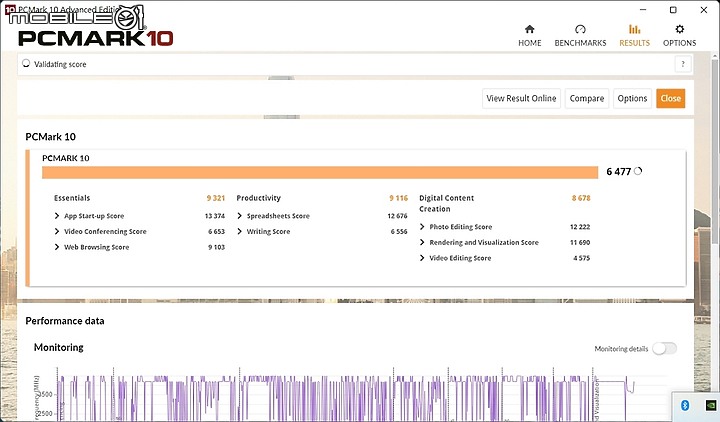Minimize the PCMark 10 window
The image size is (720, 422).
tap(643, 10)
